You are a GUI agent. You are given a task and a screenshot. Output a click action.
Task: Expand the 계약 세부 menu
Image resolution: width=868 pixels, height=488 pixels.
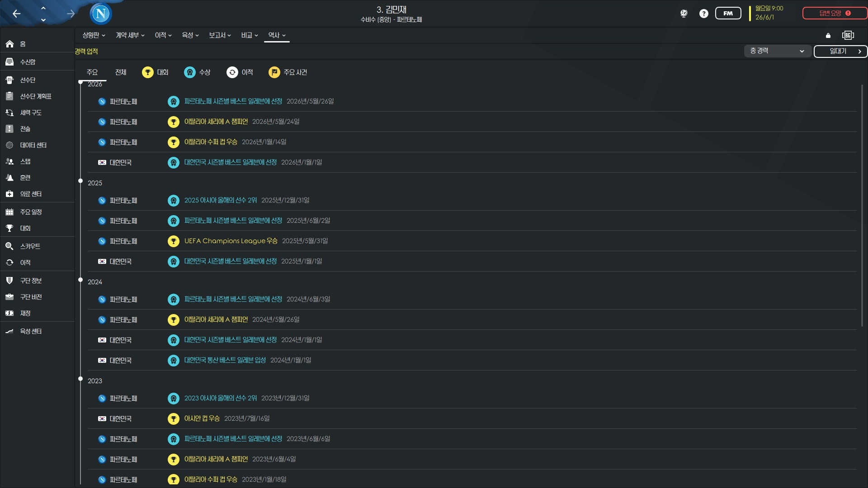[x=130, y=35]
